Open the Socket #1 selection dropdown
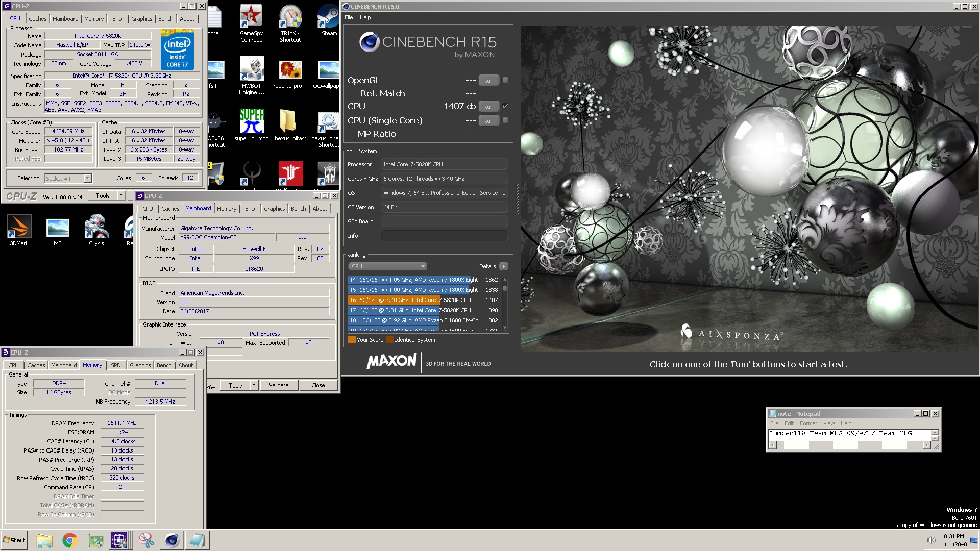 click(x=68, y=178)
